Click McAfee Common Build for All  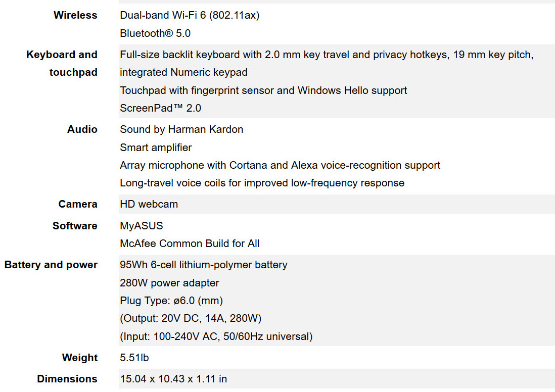coord(190,243)
